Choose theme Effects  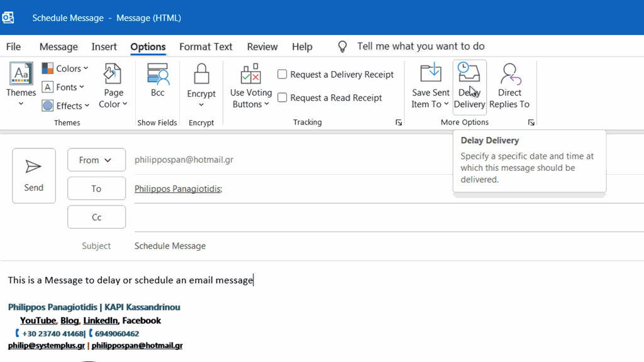(65, 106)
